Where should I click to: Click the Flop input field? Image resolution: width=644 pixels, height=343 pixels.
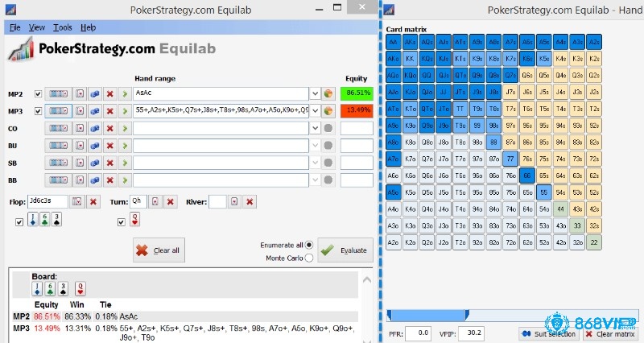47,201
